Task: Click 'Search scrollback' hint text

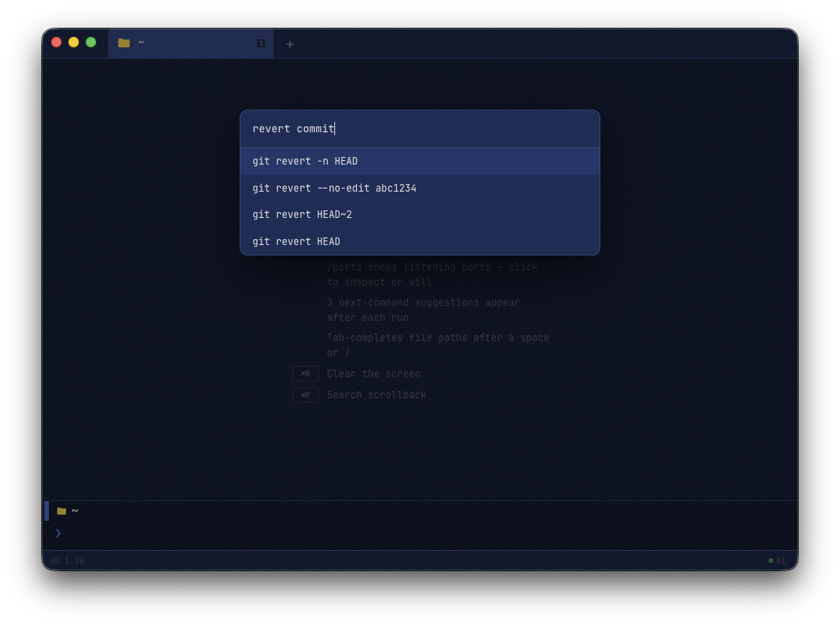Action: [376, 395]
